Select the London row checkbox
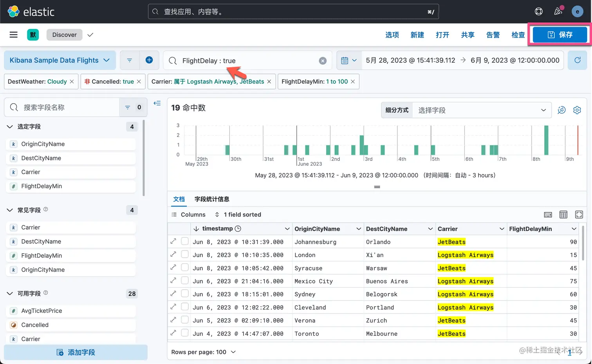Screen dimensions: 592x364 185,254
